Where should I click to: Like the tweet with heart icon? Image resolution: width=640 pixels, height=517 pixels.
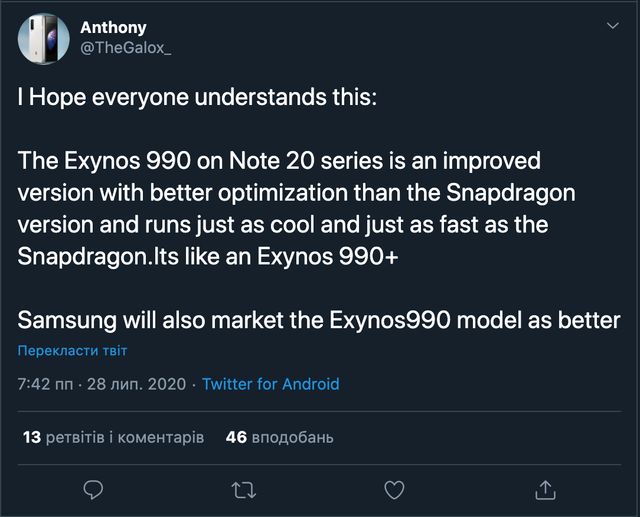[x=395, y=489]
